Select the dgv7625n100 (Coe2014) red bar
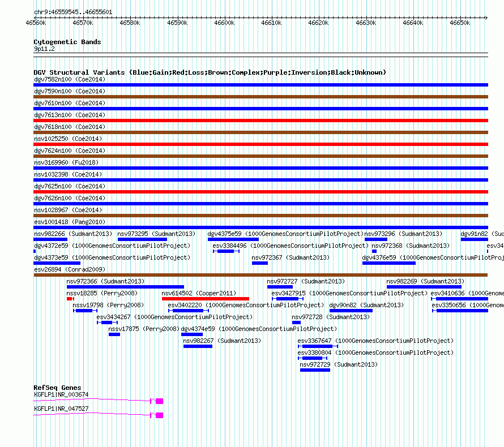Image resolution: width=504 pixels, height=447 pixels. point(260,192)
